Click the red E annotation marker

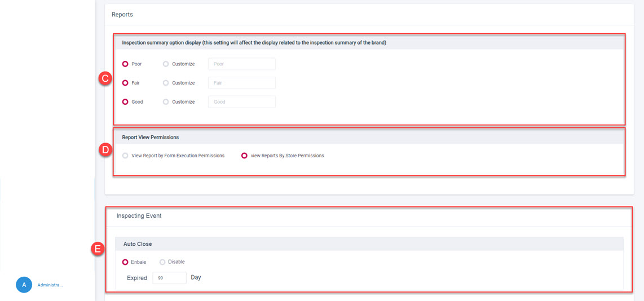[98, 249]
